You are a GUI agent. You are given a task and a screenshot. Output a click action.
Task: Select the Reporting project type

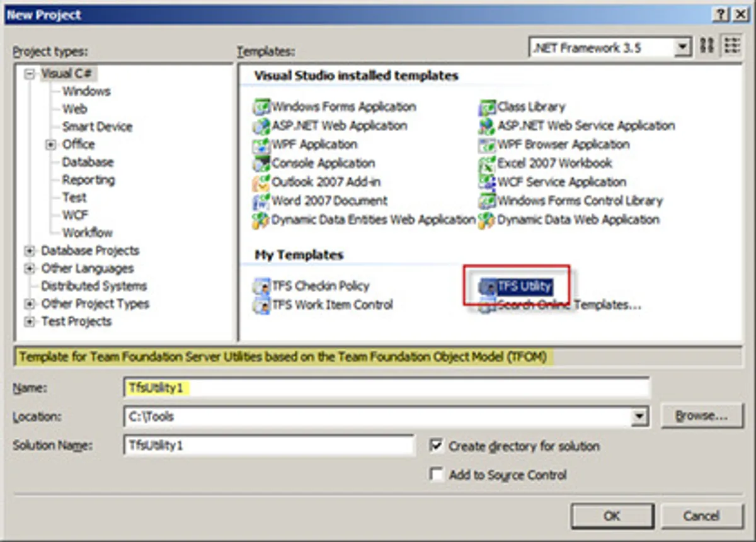(88, 179)
